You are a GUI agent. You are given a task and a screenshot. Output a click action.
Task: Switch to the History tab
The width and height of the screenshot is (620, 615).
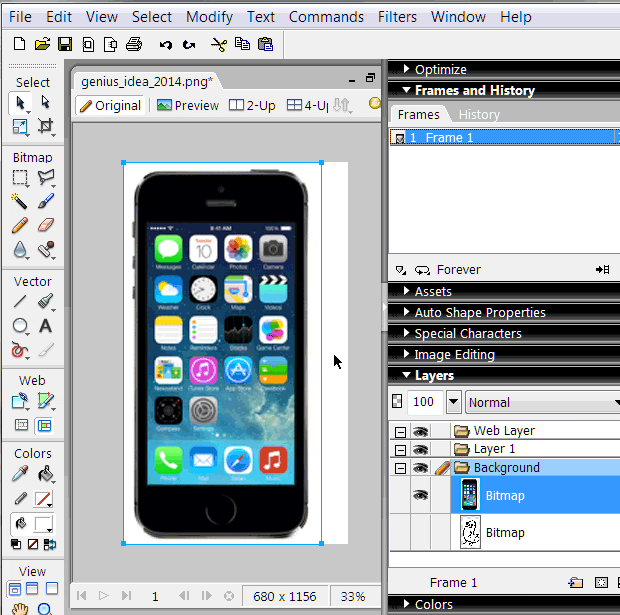479,114
